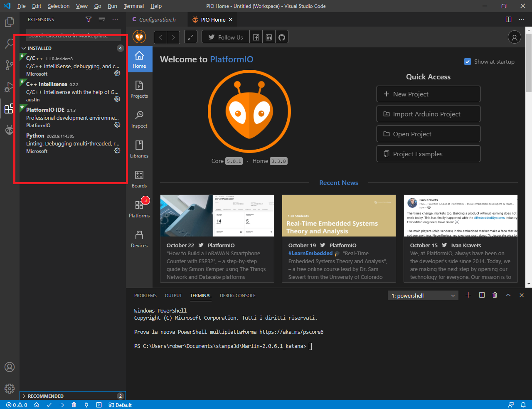Switch to the Configuration.h editor tab
Viewport: 532px width, 409px height.
pyautogui.click(x=157, y=20)
